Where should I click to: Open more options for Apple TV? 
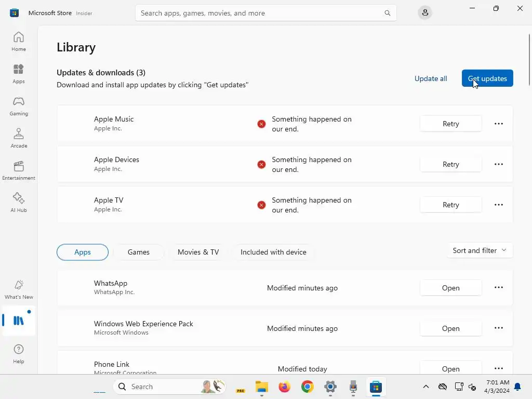(498, 205)
